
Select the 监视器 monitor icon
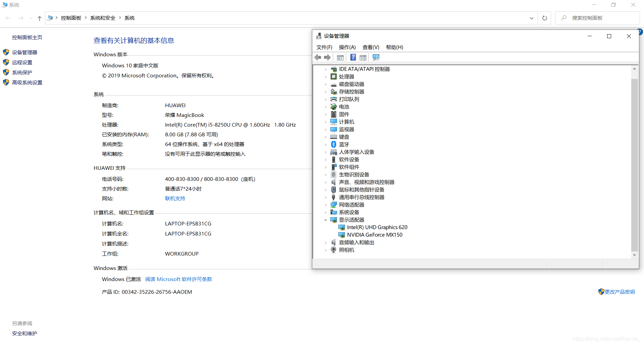click(333, 129)
